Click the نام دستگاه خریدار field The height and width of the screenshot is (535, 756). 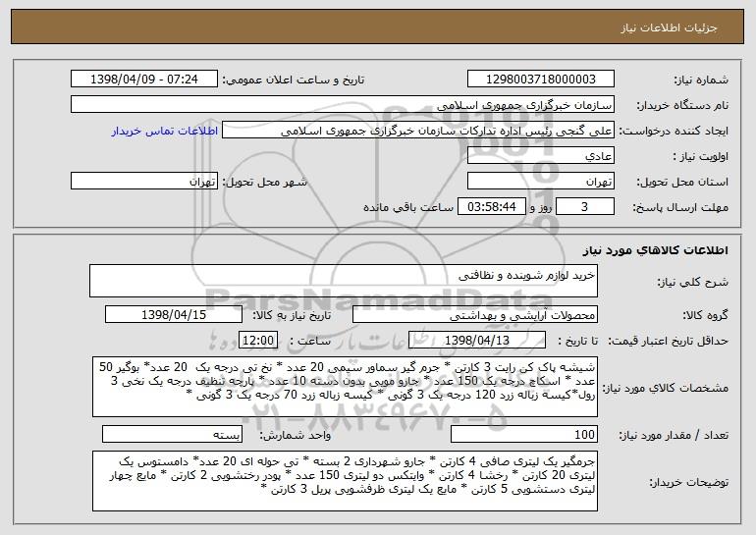tap(343, 104)
